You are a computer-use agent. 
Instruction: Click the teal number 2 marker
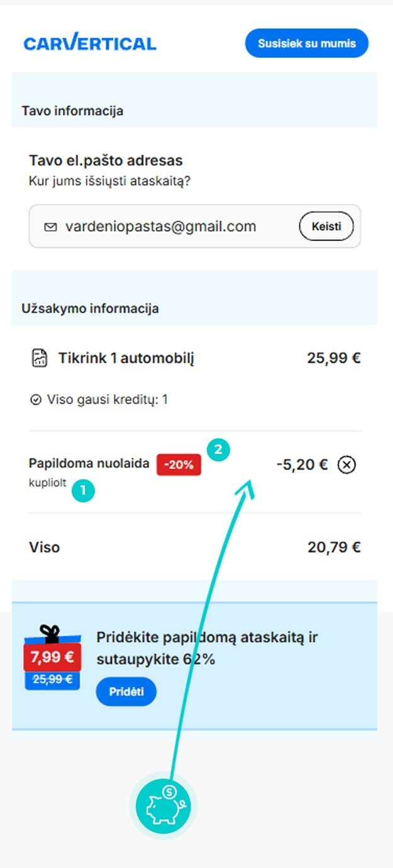point(219,449)
